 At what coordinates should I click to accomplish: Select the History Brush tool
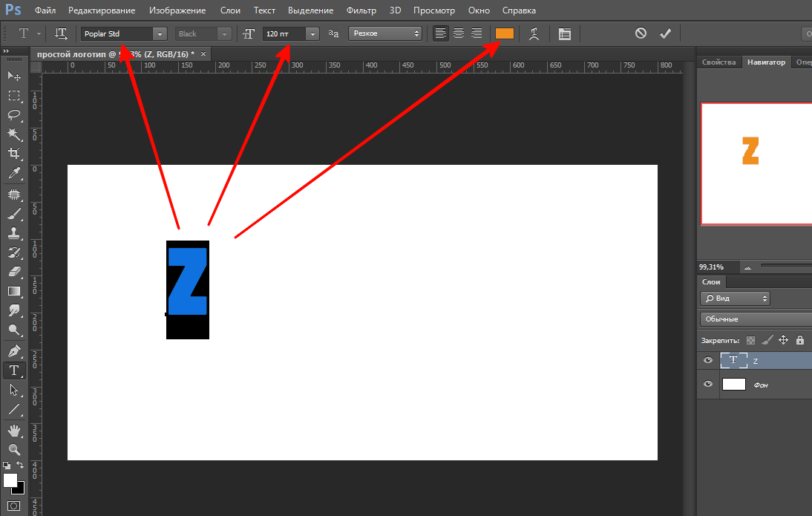[x=14, y=253]
